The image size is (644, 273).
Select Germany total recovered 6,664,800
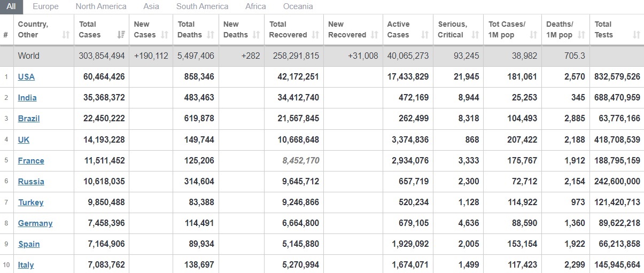point(300,223)
